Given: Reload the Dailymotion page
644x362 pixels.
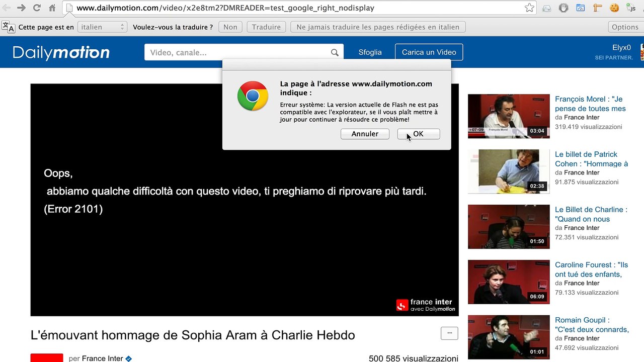Looking at the screenshot, I should (37, 8).
